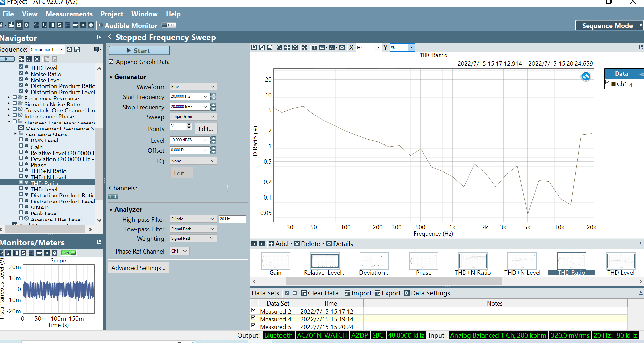Toggle Audible Monitor OFF switch
This screenshot has width=644, height=343.
(x=169, y=25)
